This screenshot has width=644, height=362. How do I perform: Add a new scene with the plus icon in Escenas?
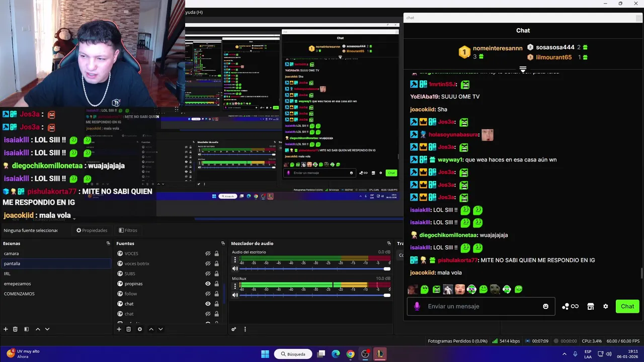[x=6, y=329]
